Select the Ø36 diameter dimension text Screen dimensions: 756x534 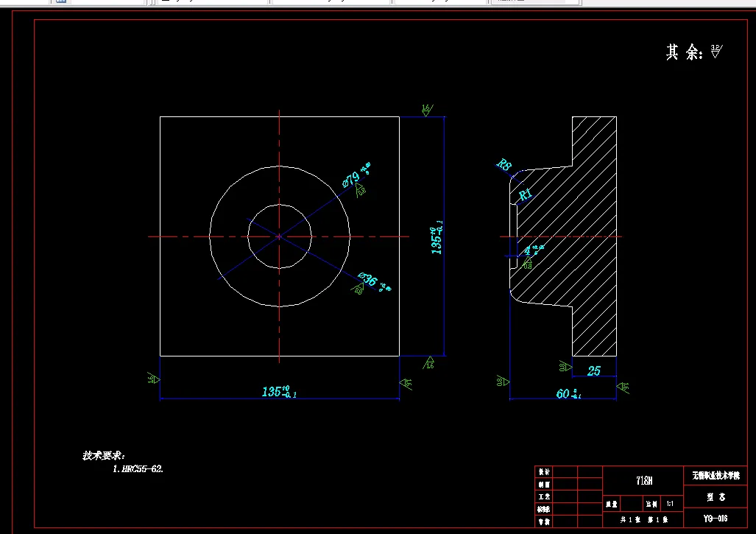(x=374, y=281)
